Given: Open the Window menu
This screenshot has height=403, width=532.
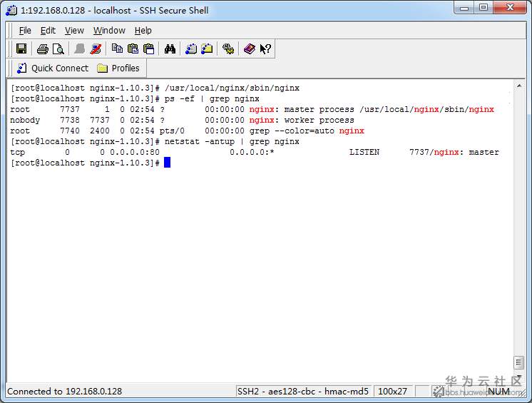Looking at the screenshot, I should (x=109, y=31).
